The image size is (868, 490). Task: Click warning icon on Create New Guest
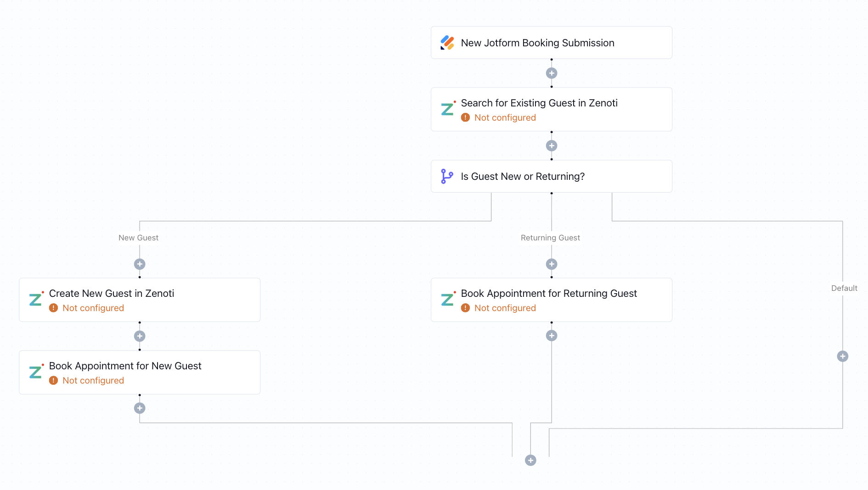(53, 308)
